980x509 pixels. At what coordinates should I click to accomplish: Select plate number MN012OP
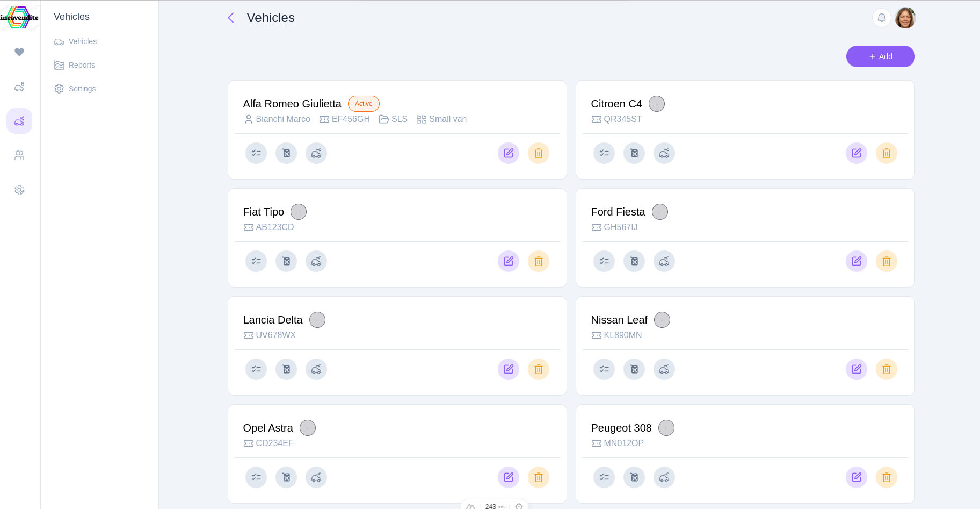[624, 443]
